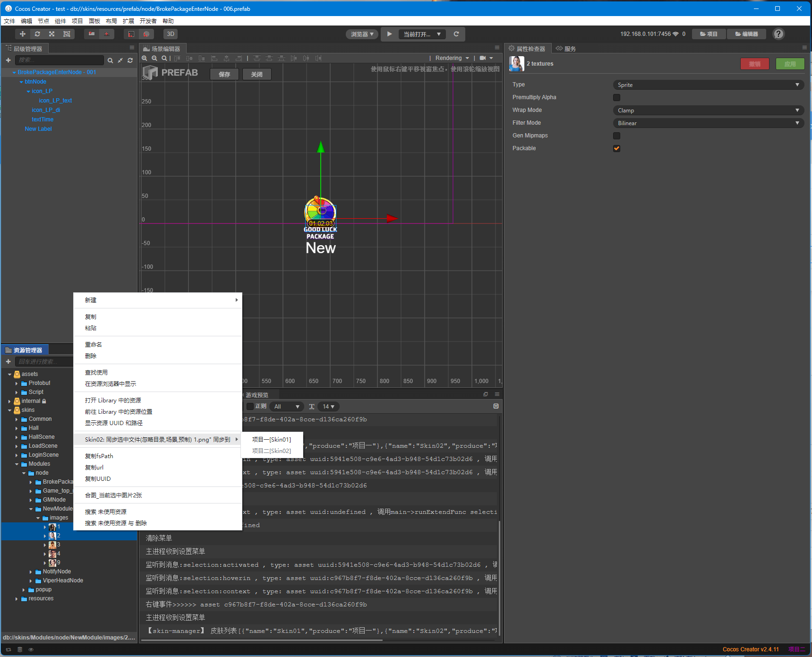The width and height of the screenshot is (812, 657).
Task: Click the 关闭 prefab button
Action: (257, 74)
